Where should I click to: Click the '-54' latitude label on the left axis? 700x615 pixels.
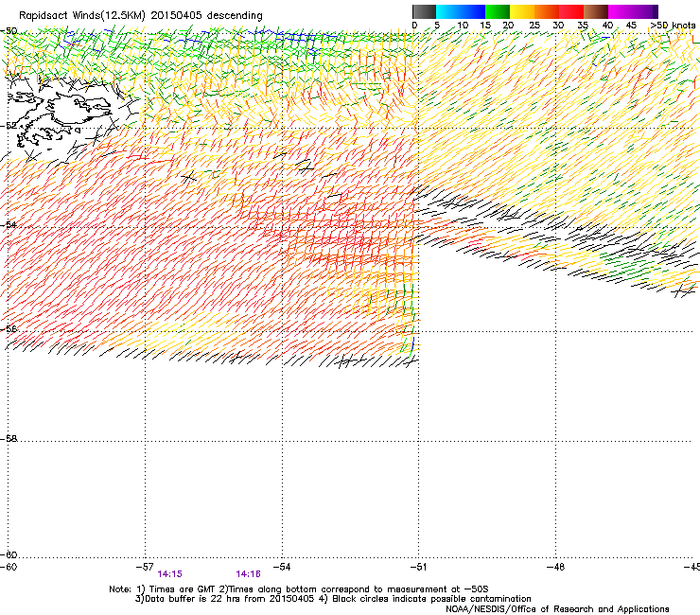9,224
